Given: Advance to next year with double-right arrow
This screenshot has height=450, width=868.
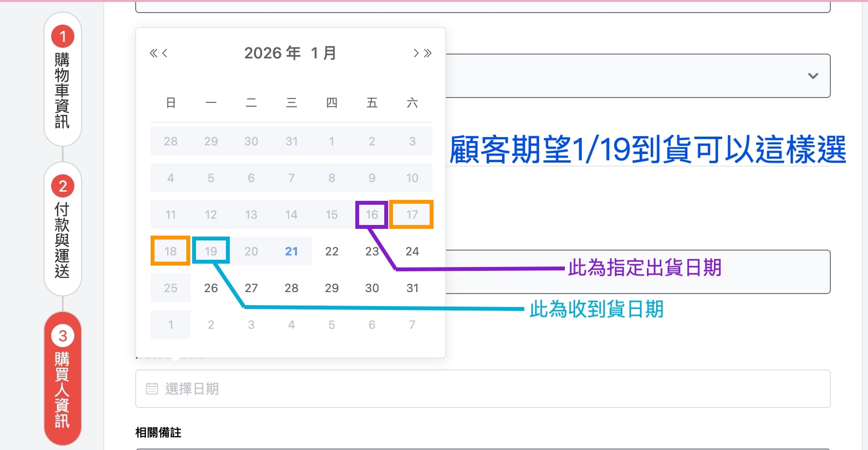Looking at the screenshot, I should point(428,53).
